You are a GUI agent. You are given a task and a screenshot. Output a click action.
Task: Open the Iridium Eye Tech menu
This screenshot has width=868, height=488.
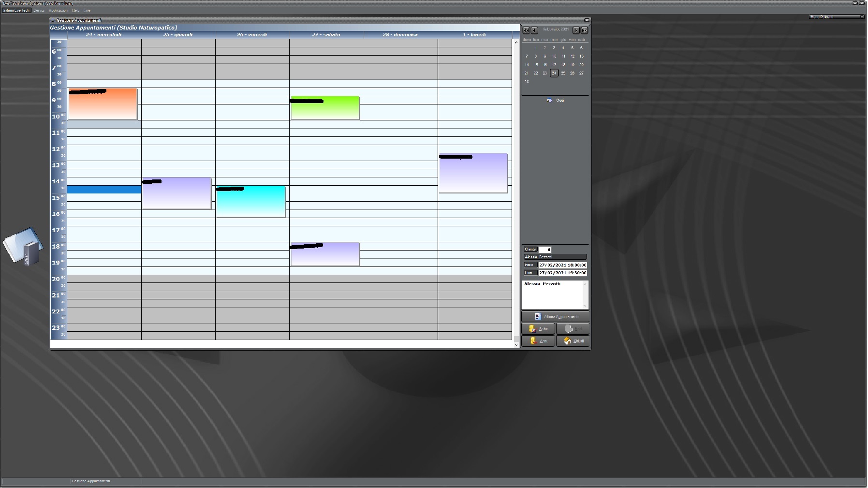16,10
